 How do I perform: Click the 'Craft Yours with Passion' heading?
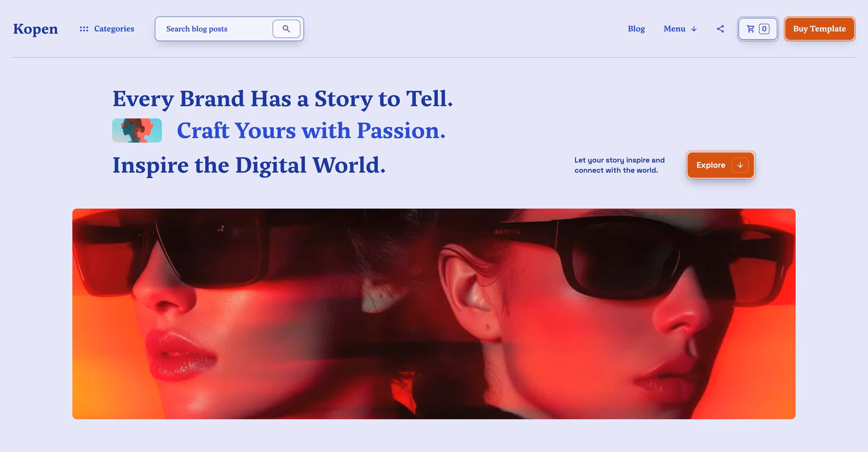(311, 131)
